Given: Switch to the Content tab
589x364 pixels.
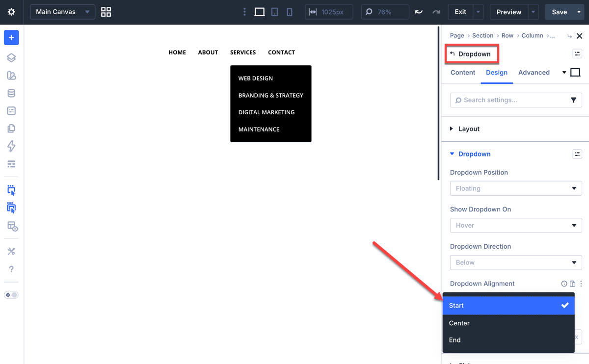Looking at the screenshot, I should [462, 73].
